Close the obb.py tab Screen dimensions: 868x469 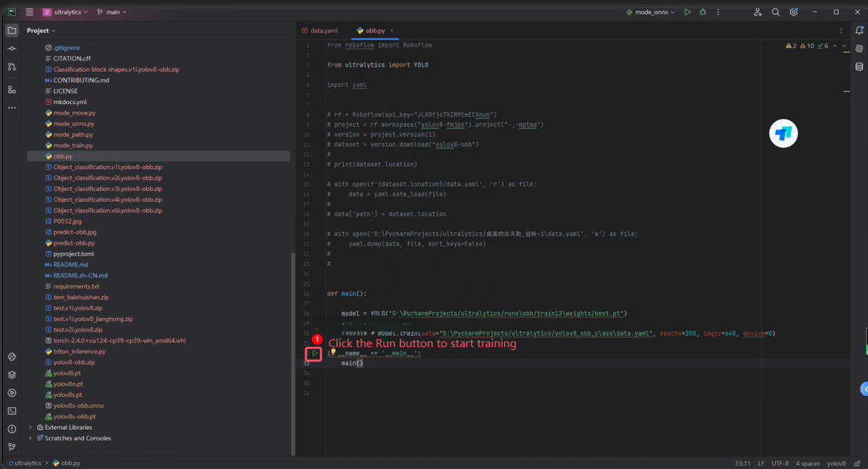tap(392, 31)
